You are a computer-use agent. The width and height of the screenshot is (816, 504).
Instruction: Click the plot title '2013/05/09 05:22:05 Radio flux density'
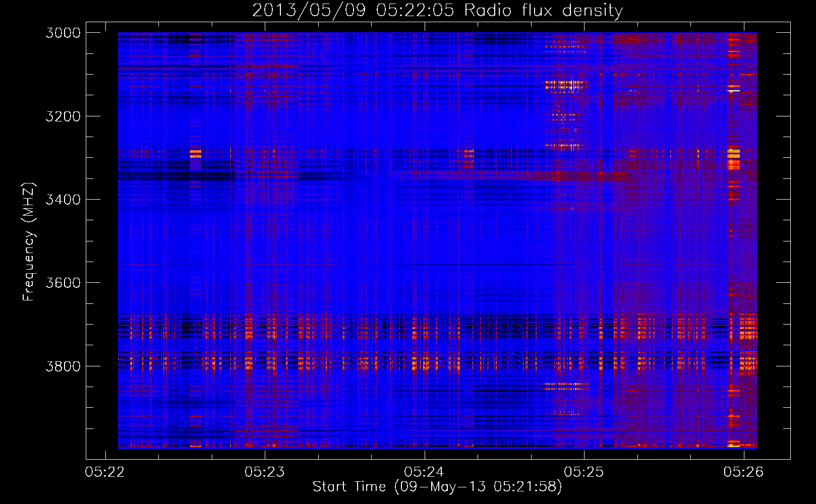pos(437,10)
